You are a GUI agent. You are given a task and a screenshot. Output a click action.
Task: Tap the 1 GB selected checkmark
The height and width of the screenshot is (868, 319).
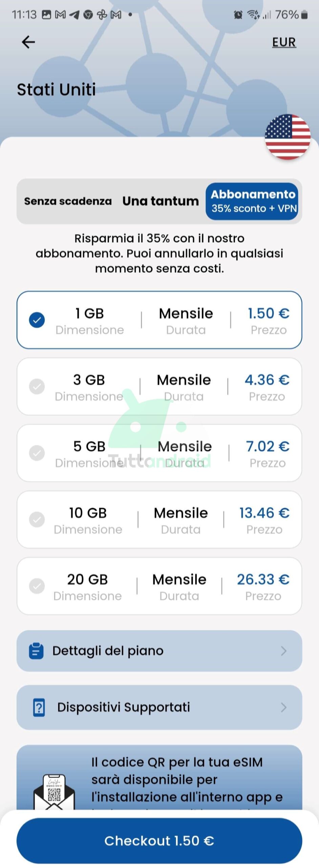37,320
